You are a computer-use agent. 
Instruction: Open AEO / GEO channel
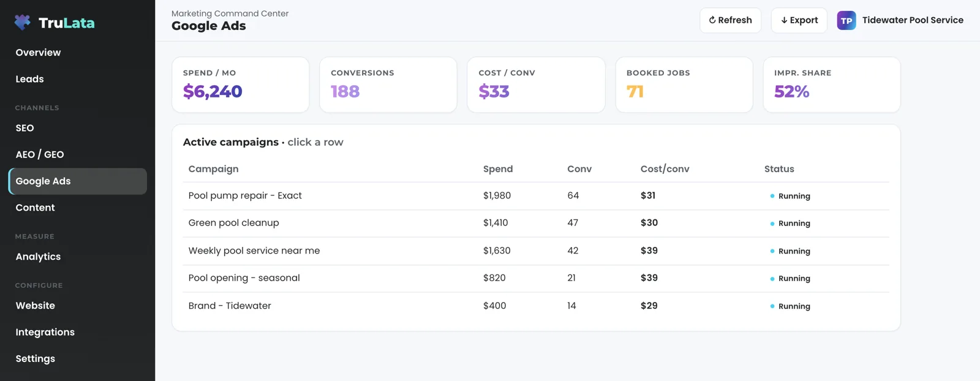40,154
